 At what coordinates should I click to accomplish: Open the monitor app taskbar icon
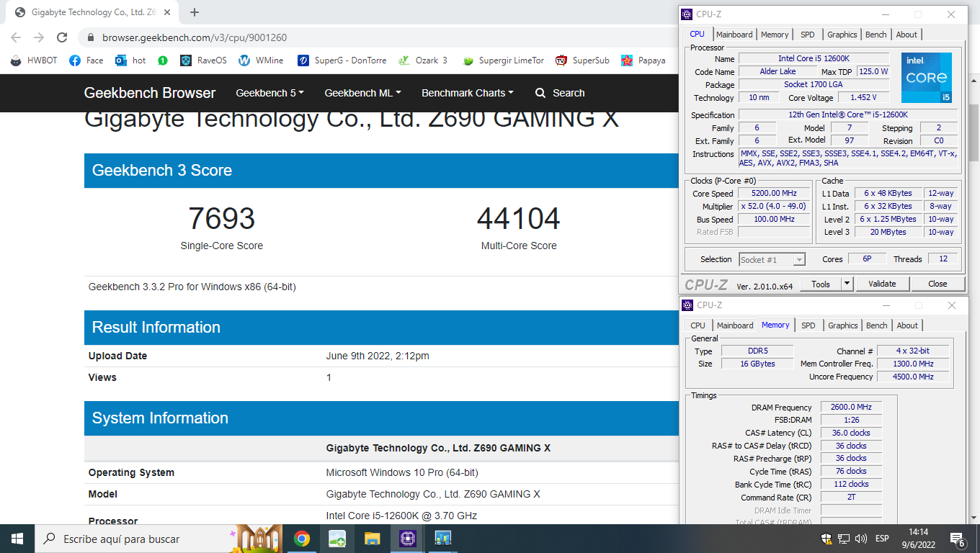click(x=442, y=539)
